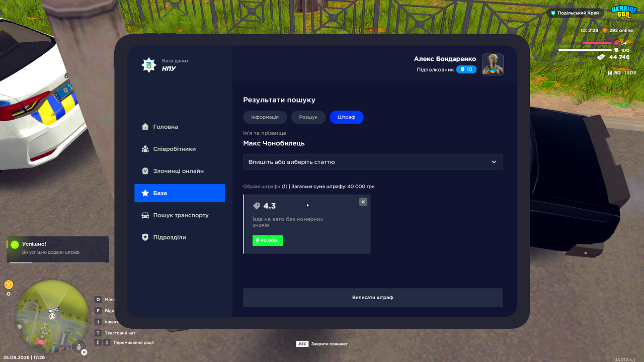Open the article selection dropdown chevron
Viewport: 644px width, 362px height.
[494, 162]
